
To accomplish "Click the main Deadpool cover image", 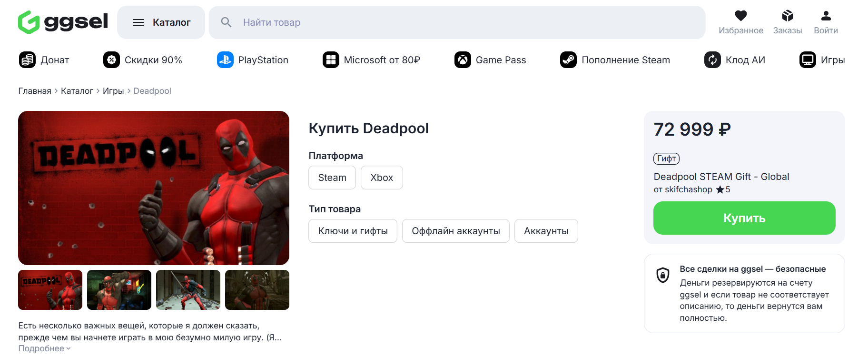I will point(154,188).
